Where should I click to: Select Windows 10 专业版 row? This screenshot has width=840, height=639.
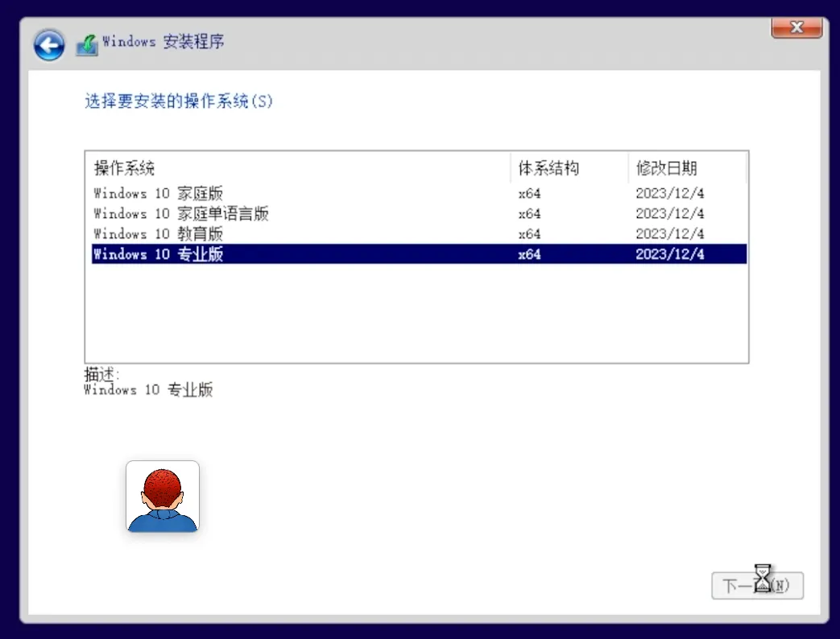pyautogui.click(x=419, y=254)
